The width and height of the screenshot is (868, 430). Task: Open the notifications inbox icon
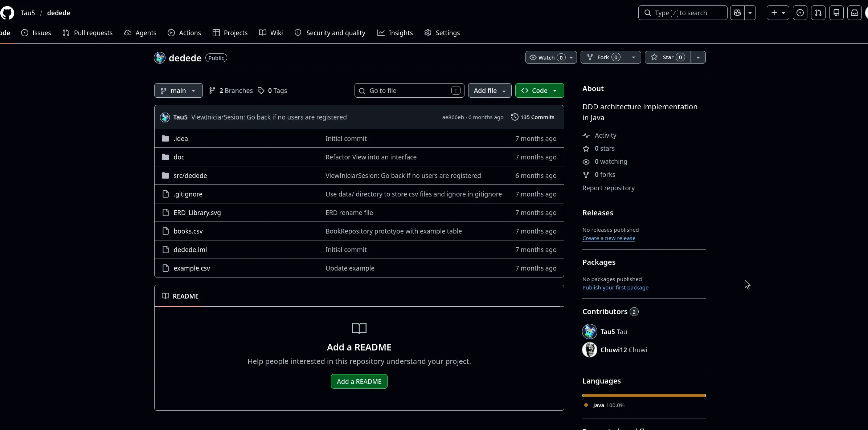click(x=854, y=13)
